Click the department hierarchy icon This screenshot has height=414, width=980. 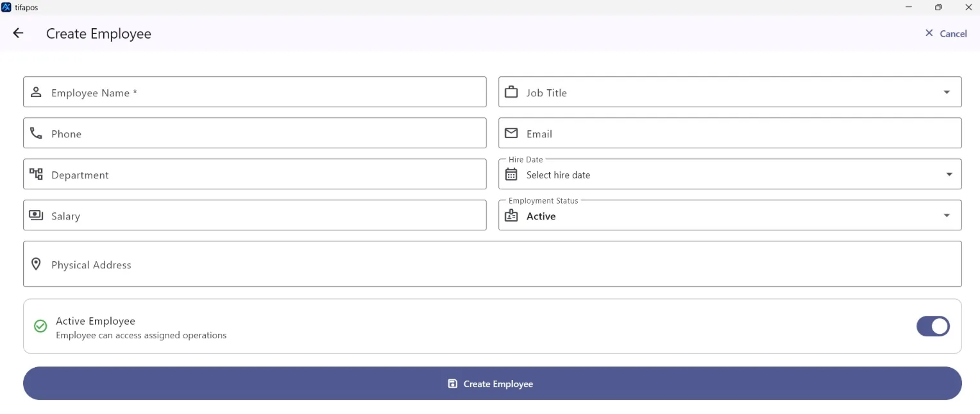click(36, 174)
